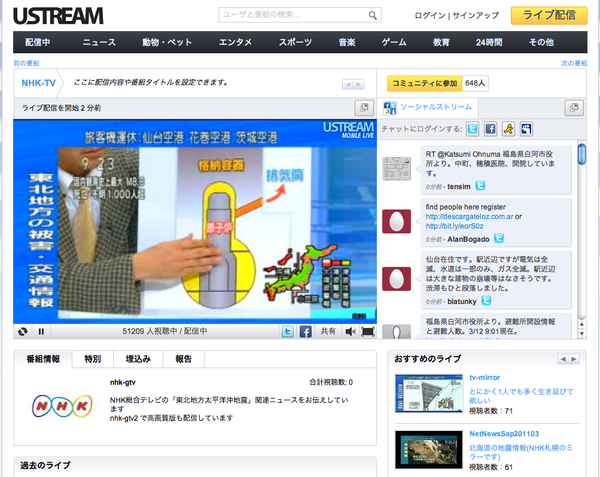Screen dimensions: 600x477
Task: Click blatunky's egg avatar
Action: click(x=396, y=279)
